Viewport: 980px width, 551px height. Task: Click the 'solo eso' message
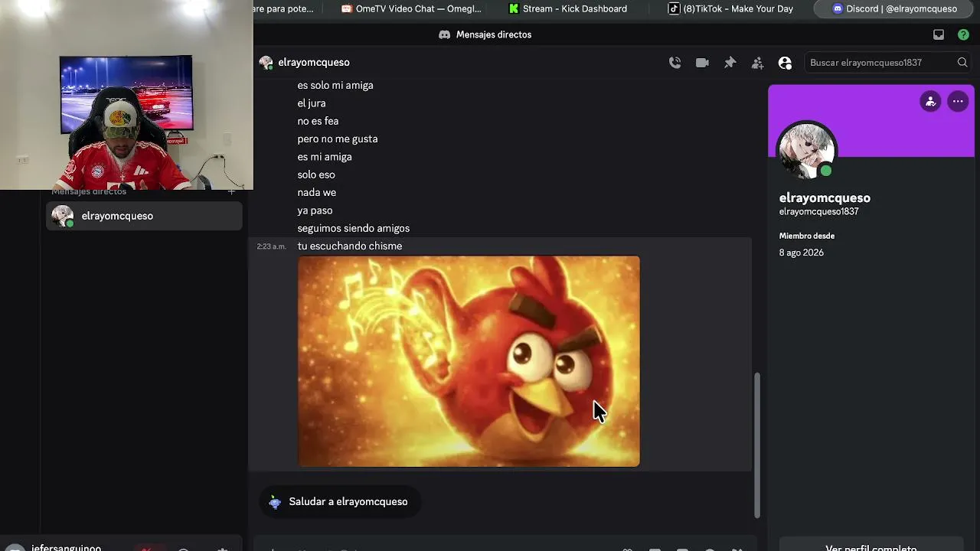pos(316,174)
